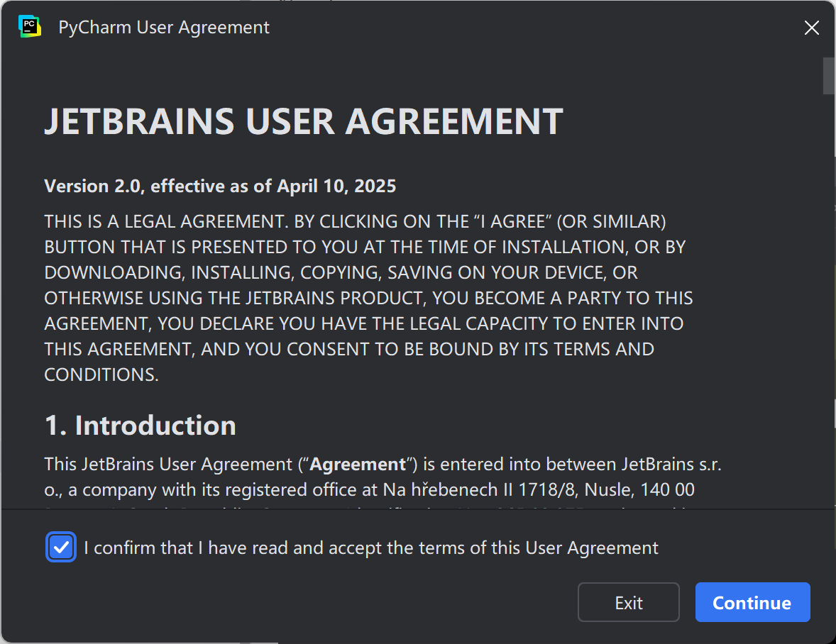836x644 pixels.
Task: Click the 'Version 2.0' effective date line
Action: point(220,186)
